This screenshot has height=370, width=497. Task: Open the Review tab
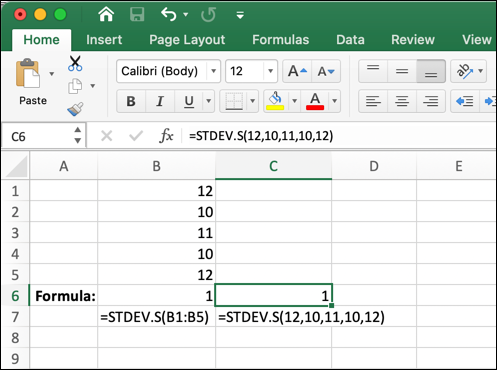tap(413, 40)
